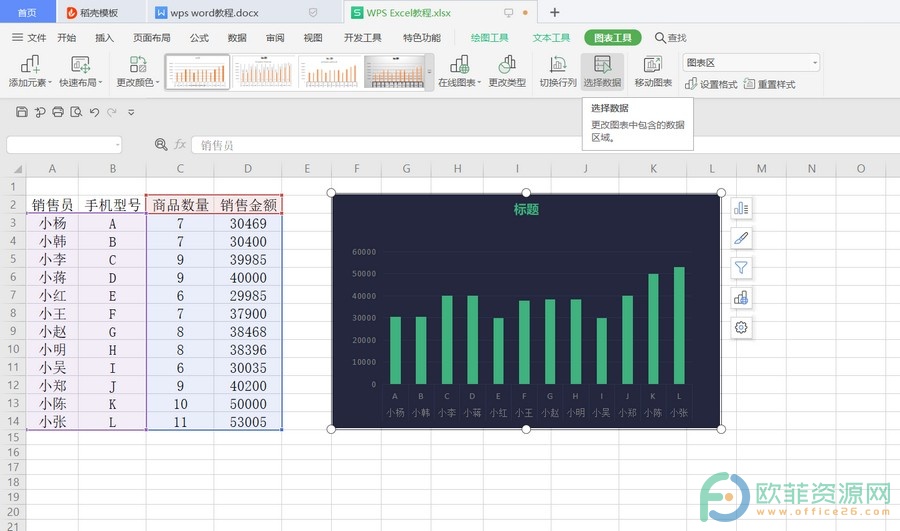
Task: Click the Switch Row/Column (切换行列) icon
Action: point(558,64)
